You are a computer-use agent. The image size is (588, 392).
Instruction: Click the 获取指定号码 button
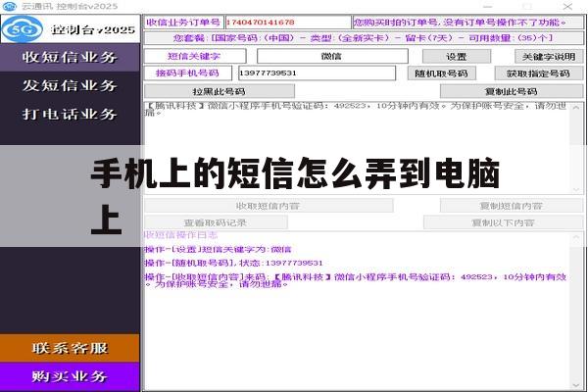click(538, 73)
